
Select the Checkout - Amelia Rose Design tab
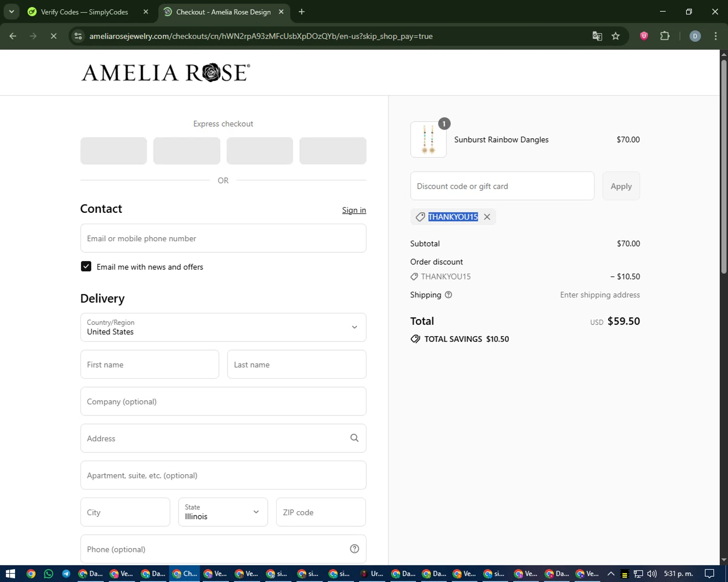pyautogui.click(x=223, y=12)
